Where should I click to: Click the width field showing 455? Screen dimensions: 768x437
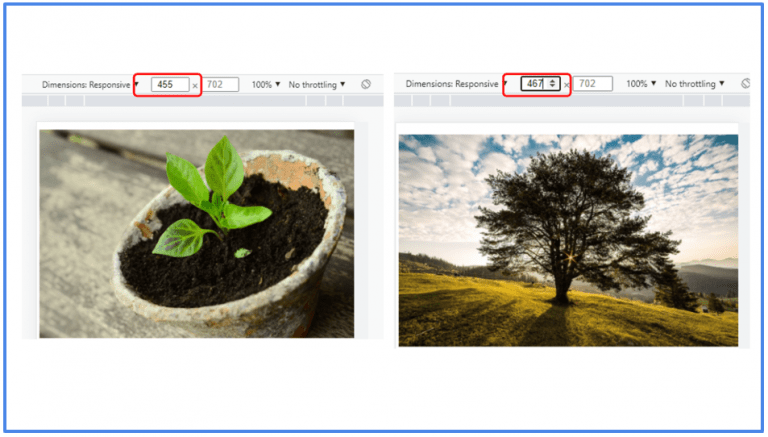168,85
